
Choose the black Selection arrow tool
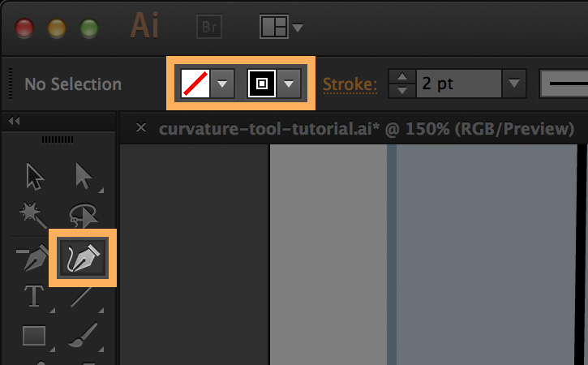(x=34, y=175)
